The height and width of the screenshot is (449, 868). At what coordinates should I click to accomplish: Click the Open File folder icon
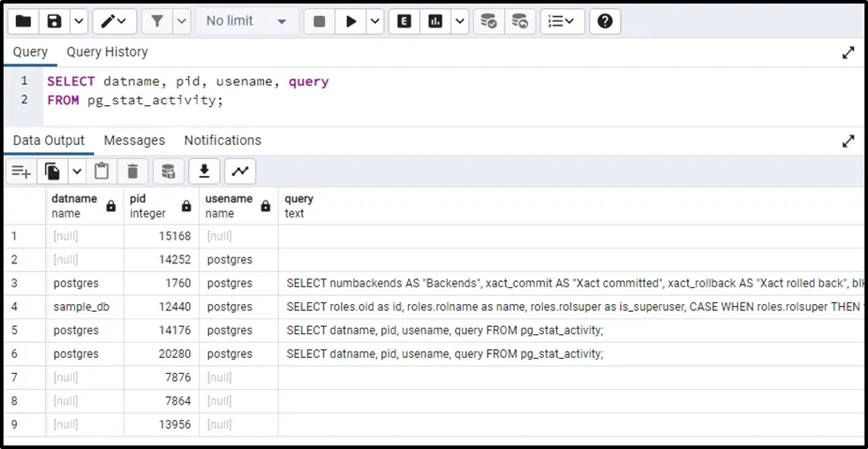pyautogui.click(x=24, y=21)
